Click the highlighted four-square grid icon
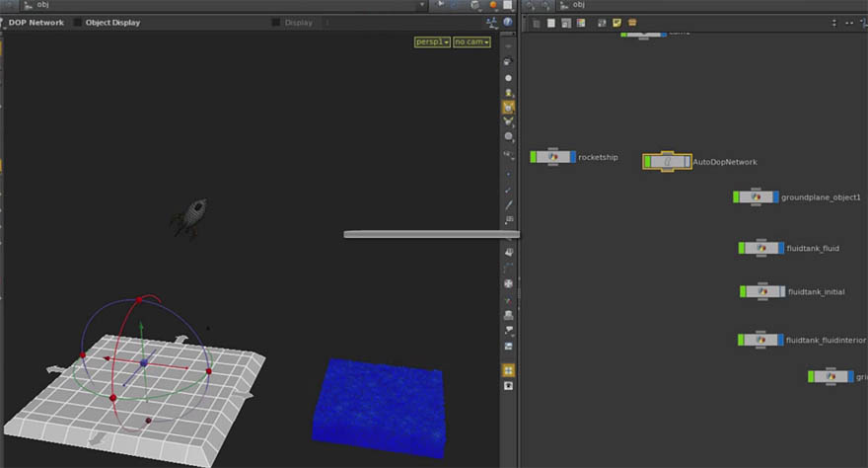The image size is (868, 468). 508,370
